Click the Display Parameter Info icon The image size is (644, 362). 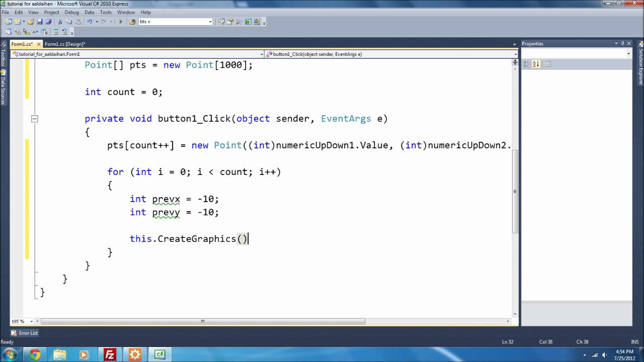tap(17, 32)
